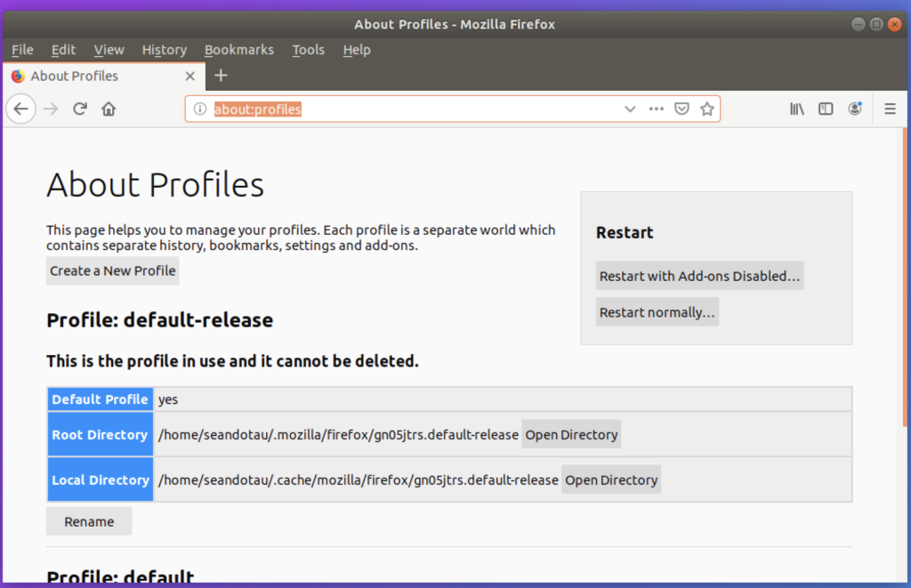Go to the Firefox home page
Image resolution: width=911 pixels, height=588 pixels.
click(109, 109)
